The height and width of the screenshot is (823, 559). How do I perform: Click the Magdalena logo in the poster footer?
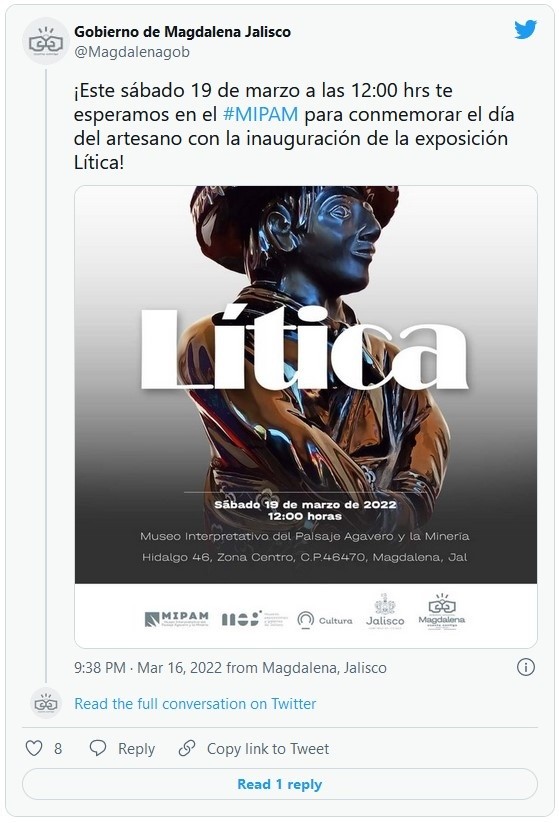[x=442, y=611]
